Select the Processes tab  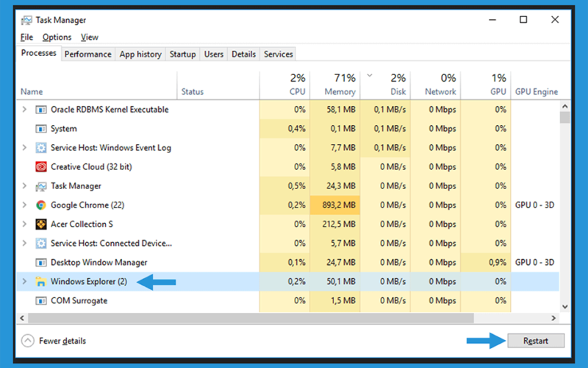[x=39, y=53]
